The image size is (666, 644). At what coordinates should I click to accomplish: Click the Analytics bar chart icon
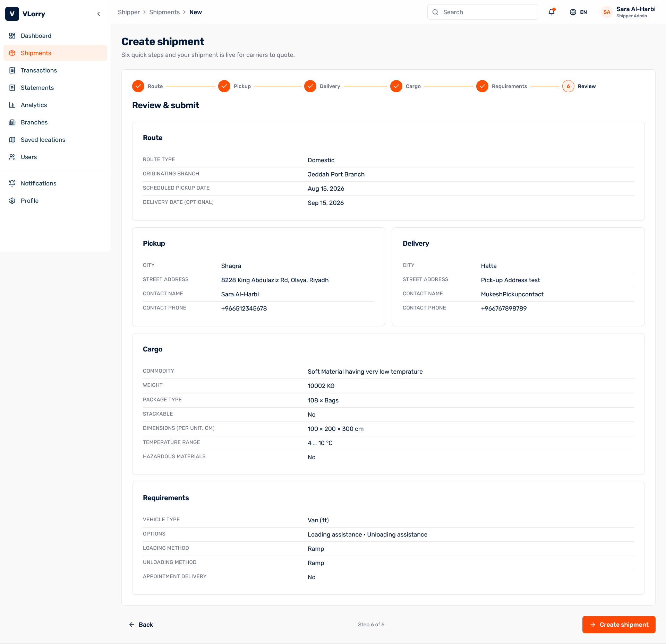(12, 105)
